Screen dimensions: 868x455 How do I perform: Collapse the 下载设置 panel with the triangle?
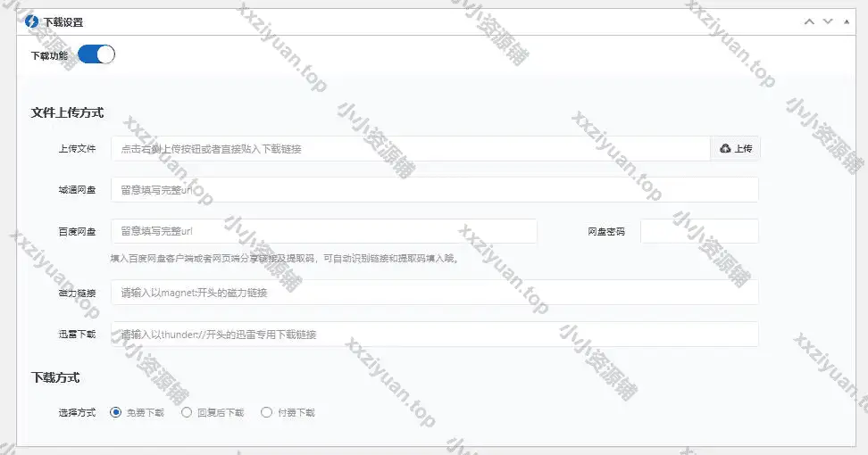click(847, 21)
